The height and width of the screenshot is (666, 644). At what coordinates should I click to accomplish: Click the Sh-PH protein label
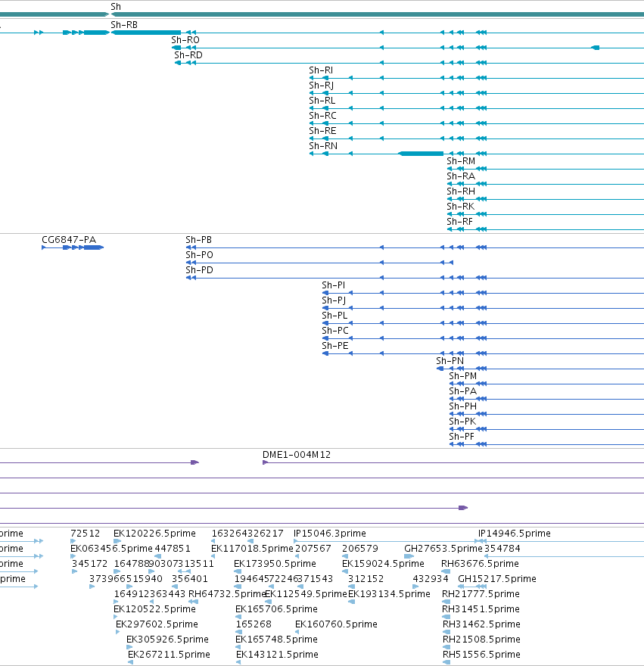click(x=462, y=406)
